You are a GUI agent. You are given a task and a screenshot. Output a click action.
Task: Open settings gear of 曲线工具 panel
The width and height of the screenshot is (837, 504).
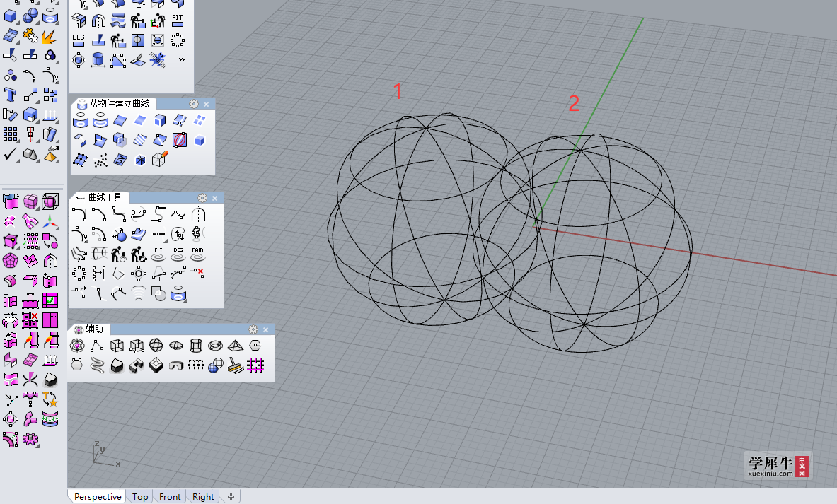[202, 198]
